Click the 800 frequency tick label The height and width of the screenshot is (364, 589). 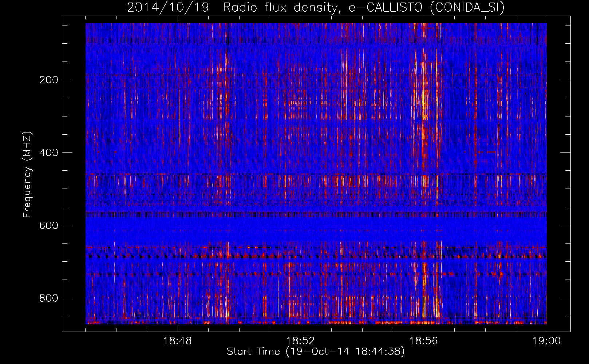tap(49, 298)
